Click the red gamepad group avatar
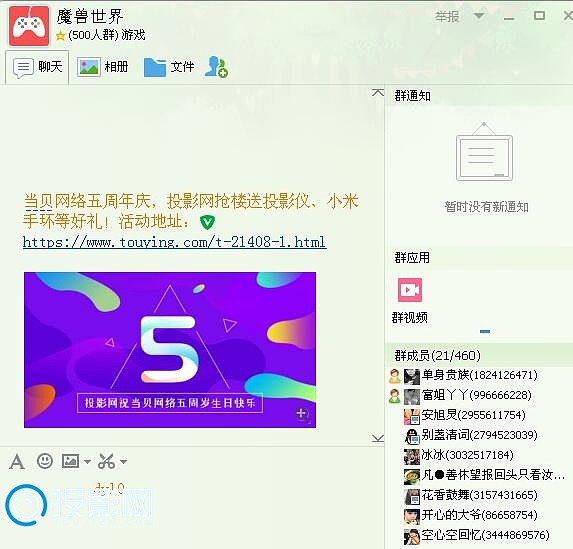The width and height of the screenshot is (573, 549). (x=29, y=26)
